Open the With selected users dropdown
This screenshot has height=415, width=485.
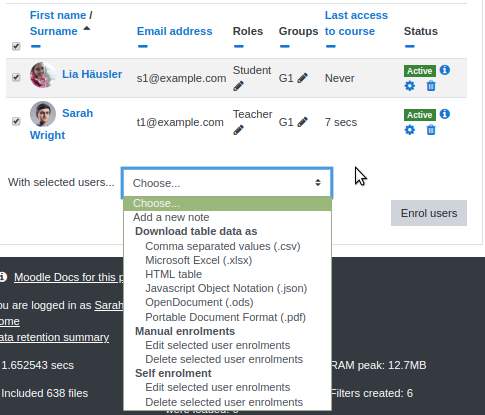(227, 183)
